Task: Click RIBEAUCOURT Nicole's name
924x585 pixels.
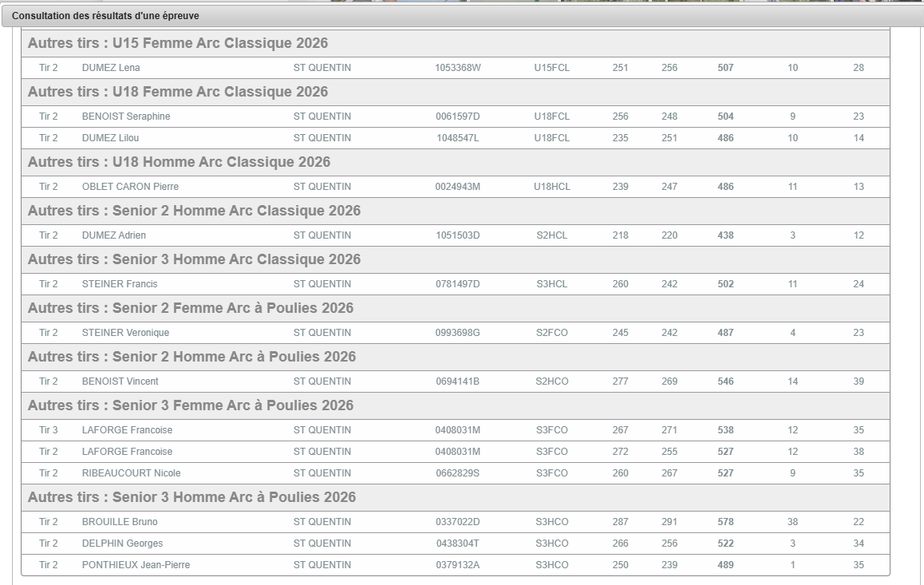Action: (x=131, y=473)
